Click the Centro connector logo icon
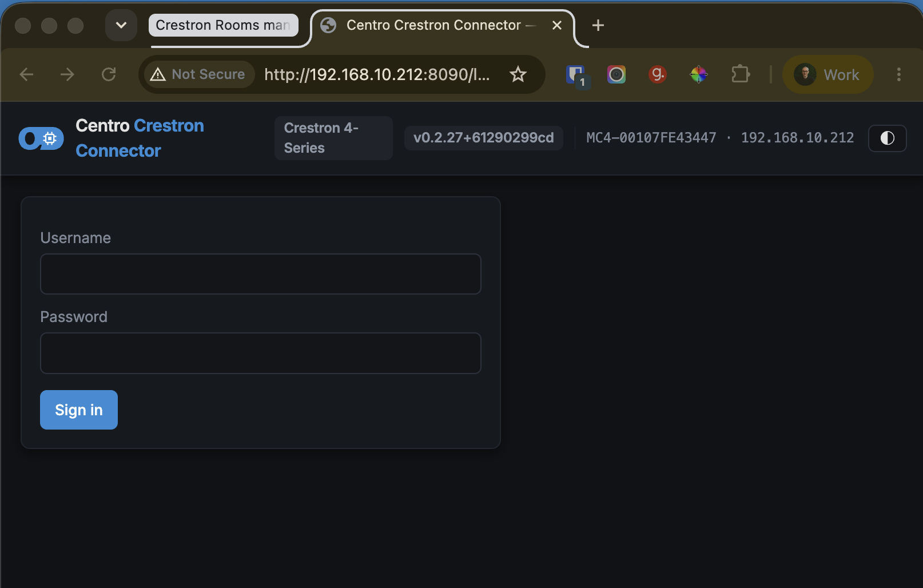 [41, 138]
